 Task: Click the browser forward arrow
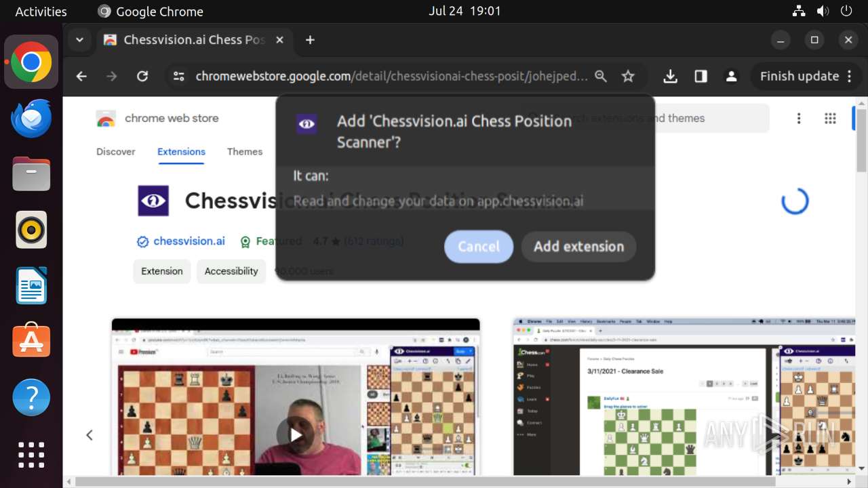coord(112,77)
